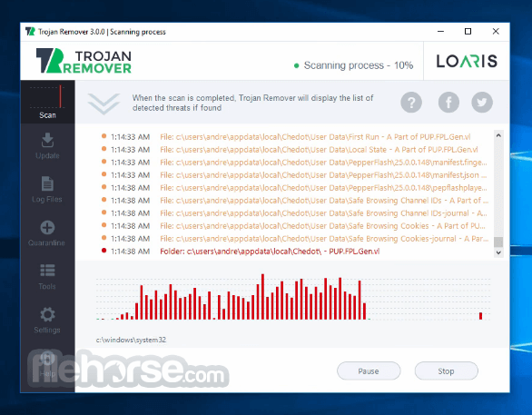Open Settings gear icon in sidebar

(x=47, y=314)
